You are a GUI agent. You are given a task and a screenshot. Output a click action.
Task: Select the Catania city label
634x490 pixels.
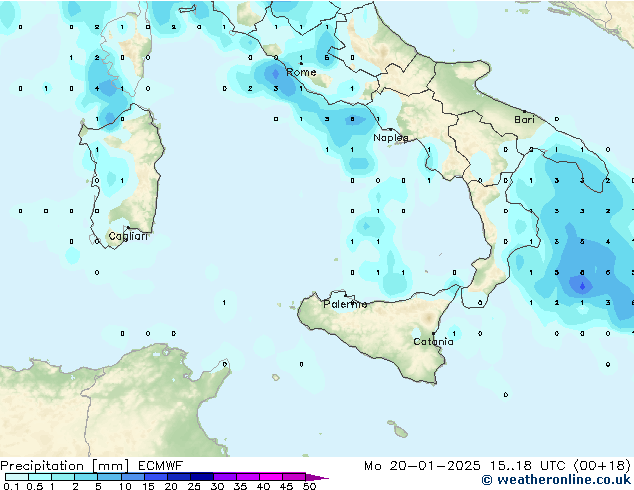tap(433, 342)
